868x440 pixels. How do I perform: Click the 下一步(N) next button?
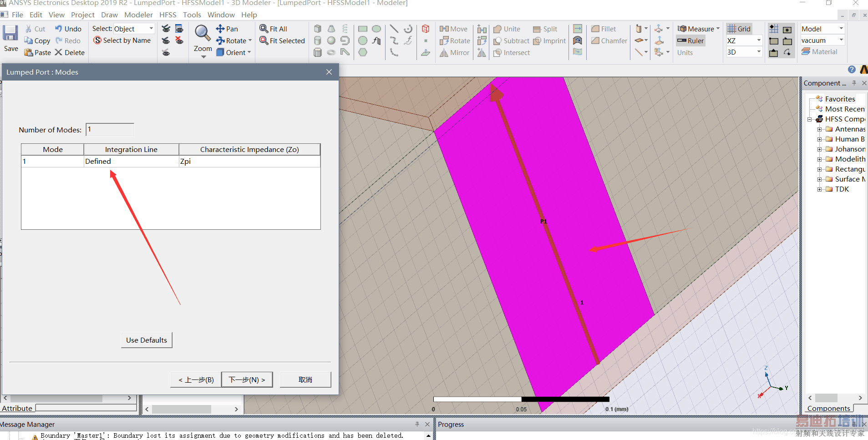coord(247,379)
